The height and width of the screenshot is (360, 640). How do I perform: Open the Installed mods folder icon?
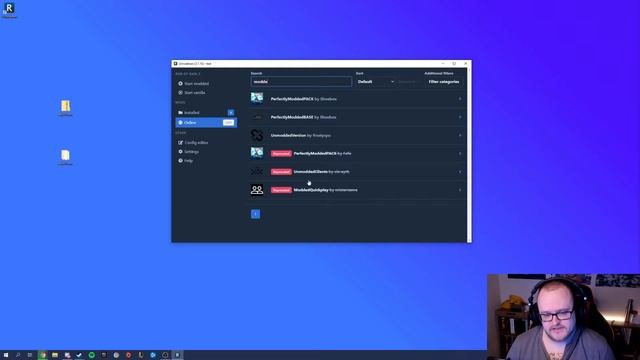click(x=180, y=113)
